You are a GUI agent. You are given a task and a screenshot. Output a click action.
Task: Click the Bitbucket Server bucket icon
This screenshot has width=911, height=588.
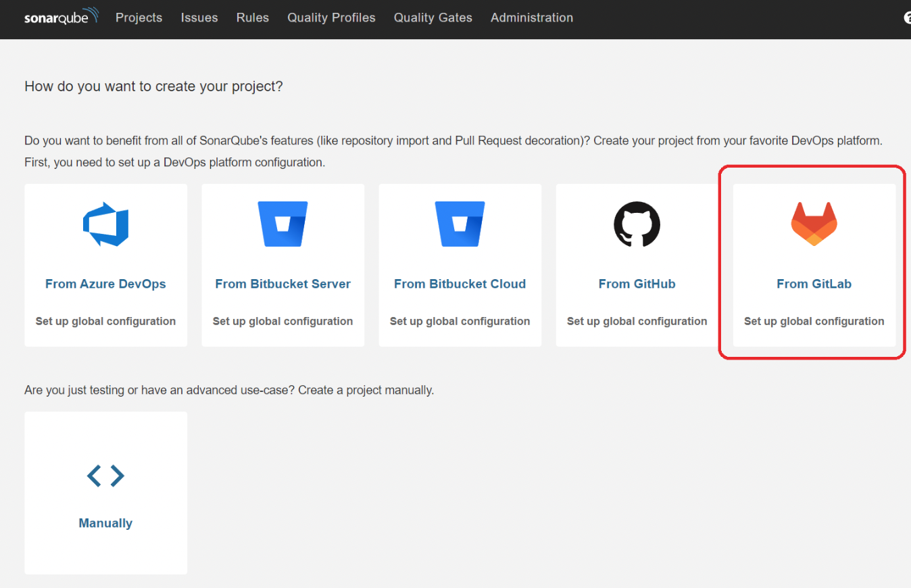282,224
